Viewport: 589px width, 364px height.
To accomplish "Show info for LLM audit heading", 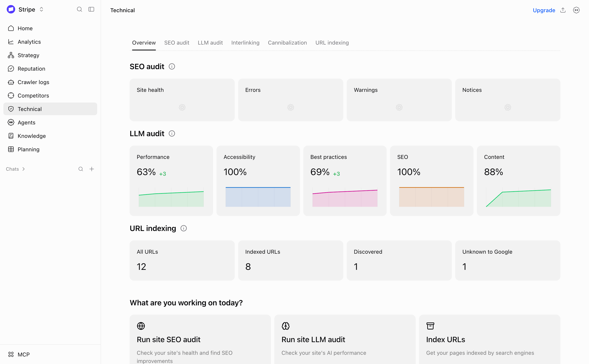I will coord(172,133).
